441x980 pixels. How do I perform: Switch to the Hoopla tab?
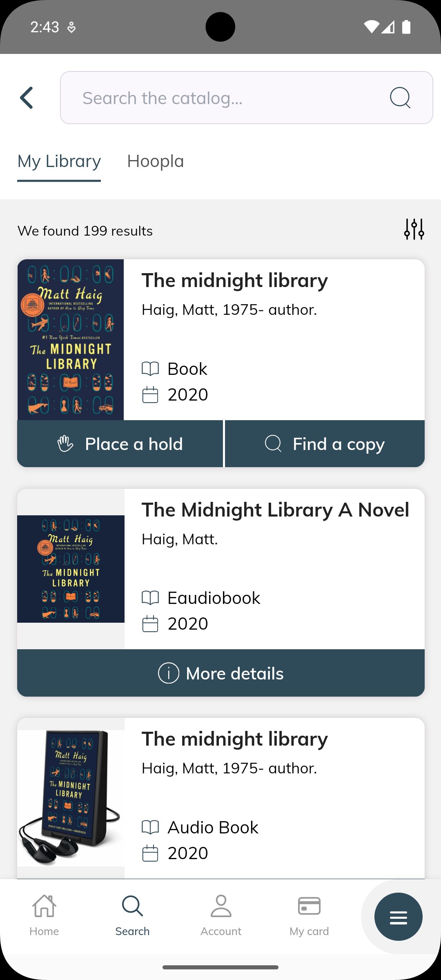(156, 162)
